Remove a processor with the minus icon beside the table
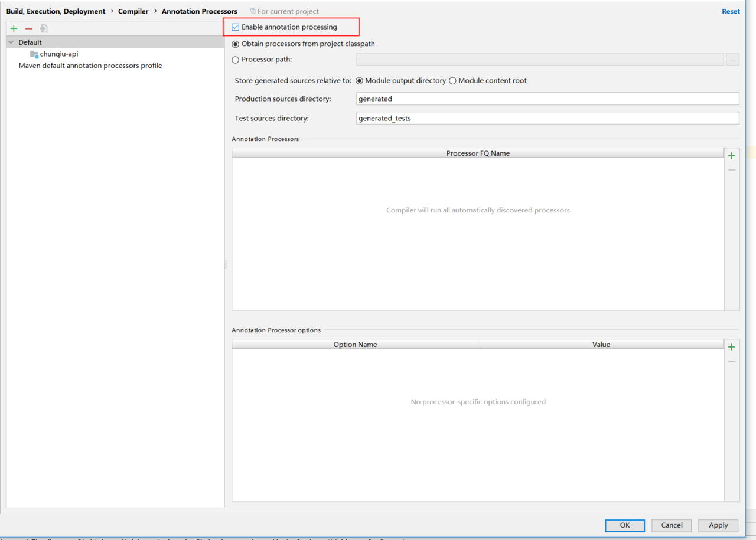Screen dimensions: 756x540 [x=732, y=170]
